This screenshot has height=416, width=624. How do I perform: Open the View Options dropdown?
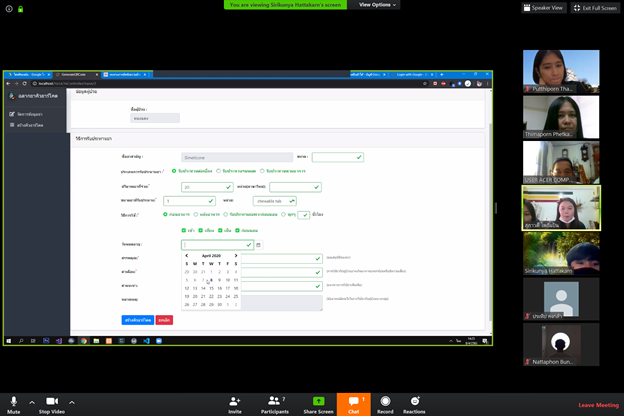(378, 5)
